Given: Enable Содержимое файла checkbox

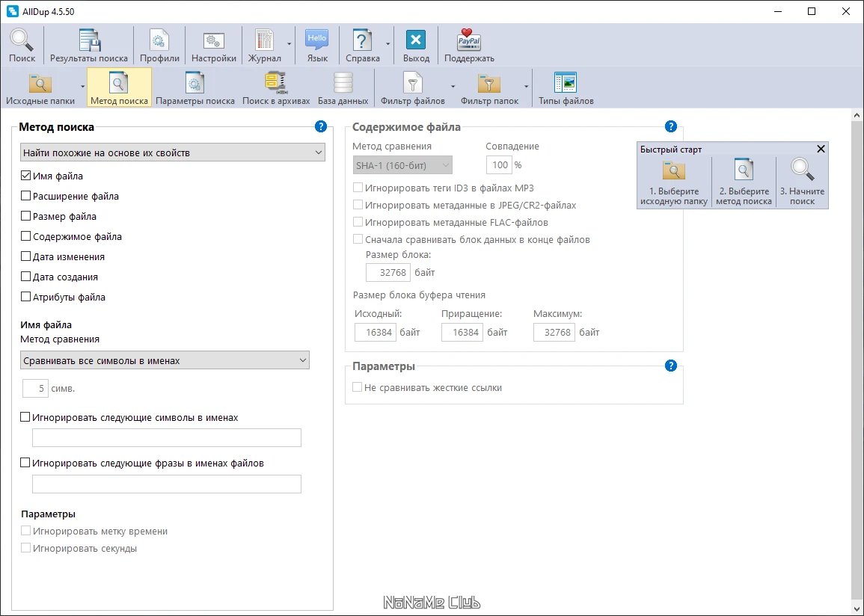Looking at the screenshot, I should (25, 236).
